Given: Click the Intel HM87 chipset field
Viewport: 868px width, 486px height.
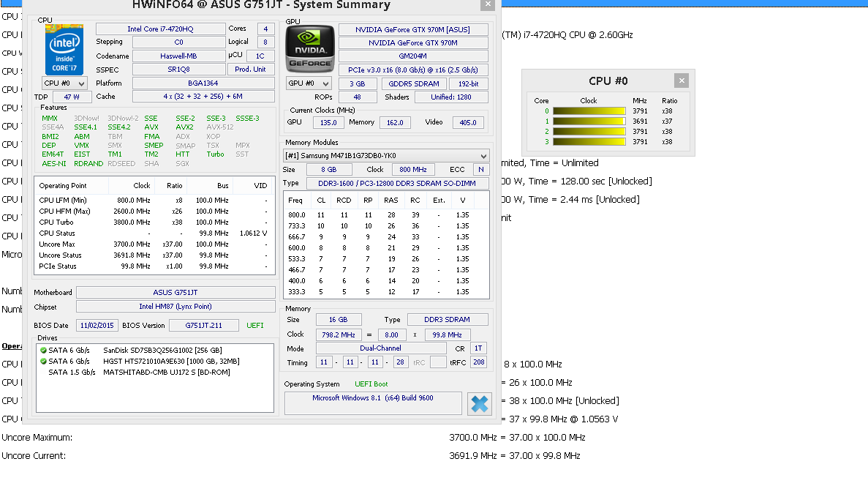Looking at the screenshot, I should point(176,307).
